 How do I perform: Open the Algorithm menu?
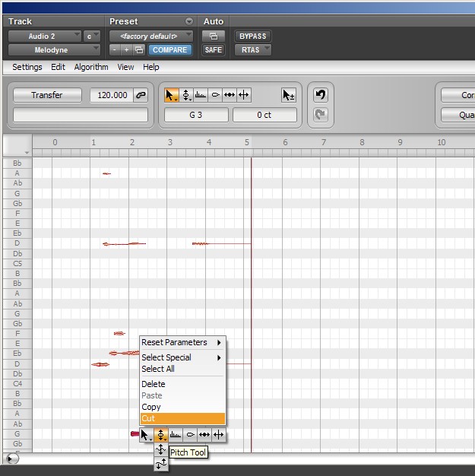click(91, 67)
